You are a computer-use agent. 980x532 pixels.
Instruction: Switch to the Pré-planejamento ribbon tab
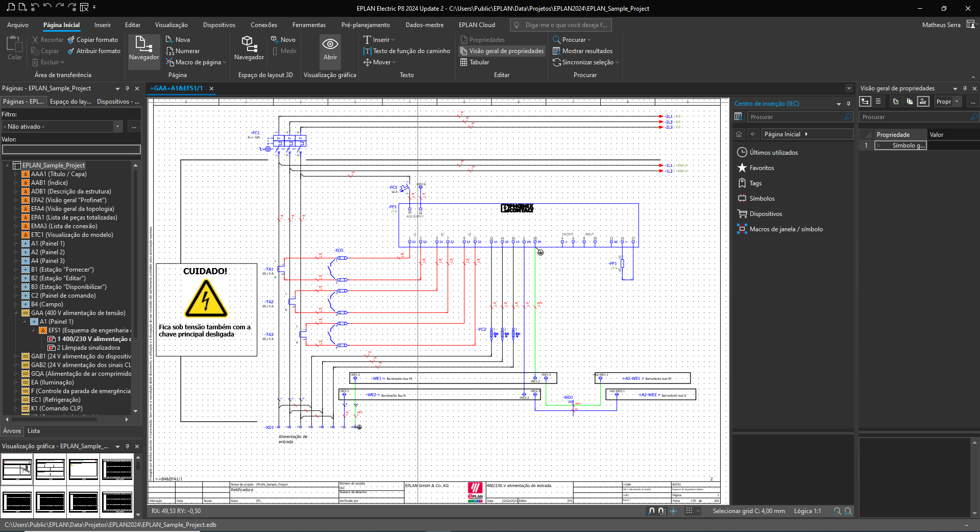coord(365,25)
